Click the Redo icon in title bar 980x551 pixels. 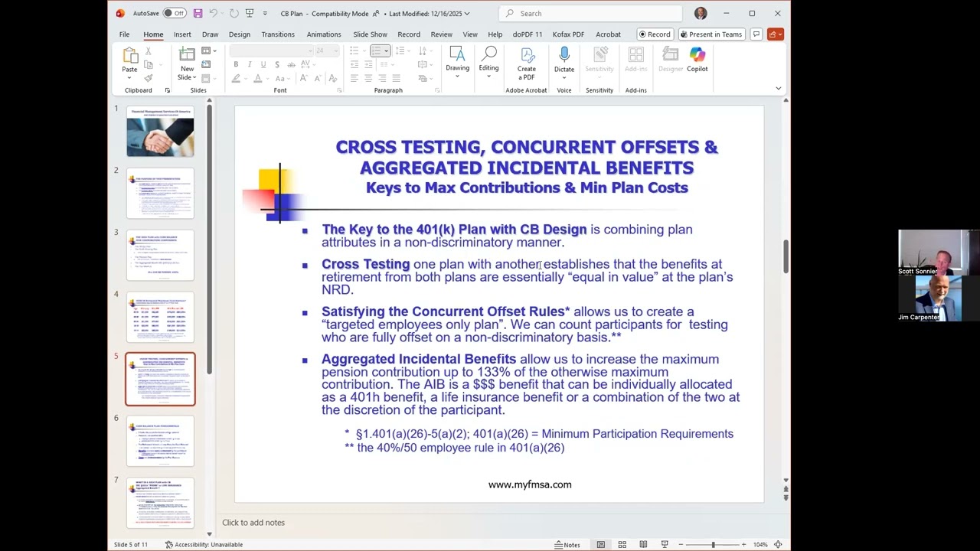tap(234, 13)
